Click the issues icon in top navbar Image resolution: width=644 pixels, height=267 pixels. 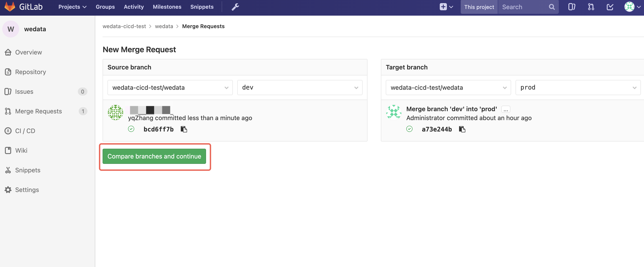(x=572, y=7)
